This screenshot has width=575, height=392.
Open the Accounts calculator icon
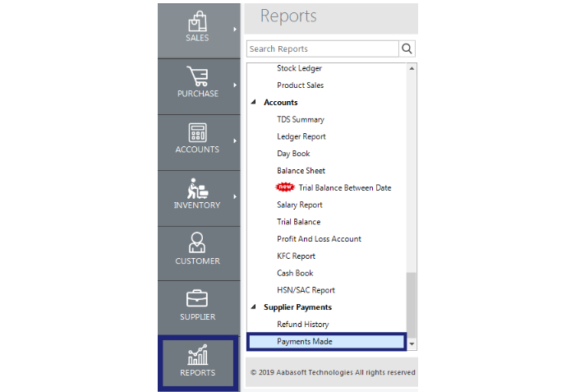197,132
